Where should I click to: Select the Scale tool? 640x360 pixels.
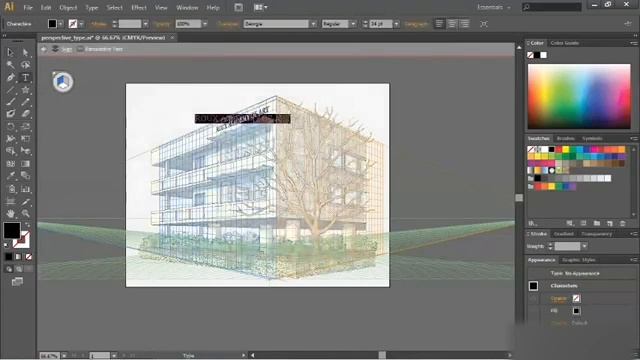pyautogui.click(x=25, y=126)
